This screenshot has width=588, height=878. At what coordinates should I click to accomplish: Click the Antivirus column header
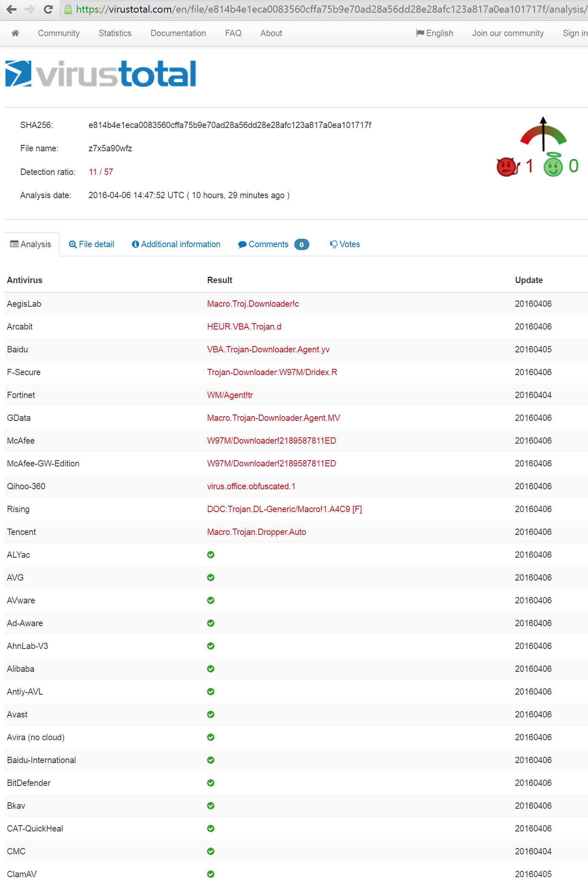[x=25, y=280]
